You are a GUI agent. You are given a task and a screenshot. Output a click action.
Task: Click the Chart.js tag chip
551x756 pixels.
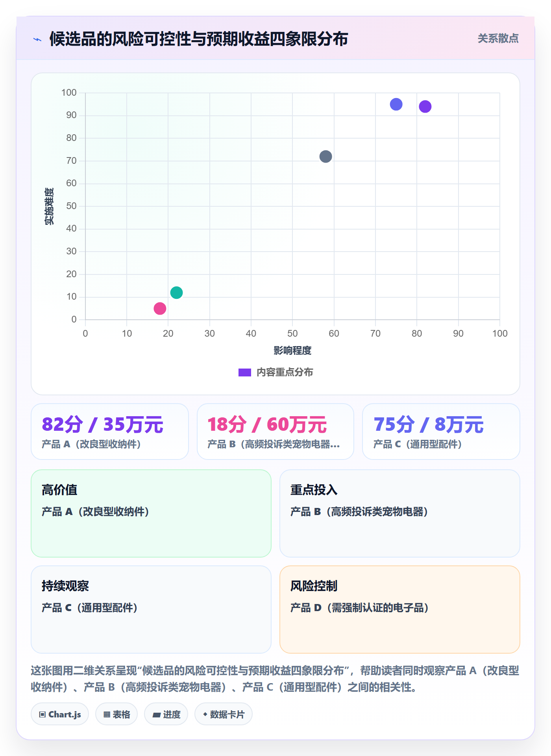click(x=60, y=714)
